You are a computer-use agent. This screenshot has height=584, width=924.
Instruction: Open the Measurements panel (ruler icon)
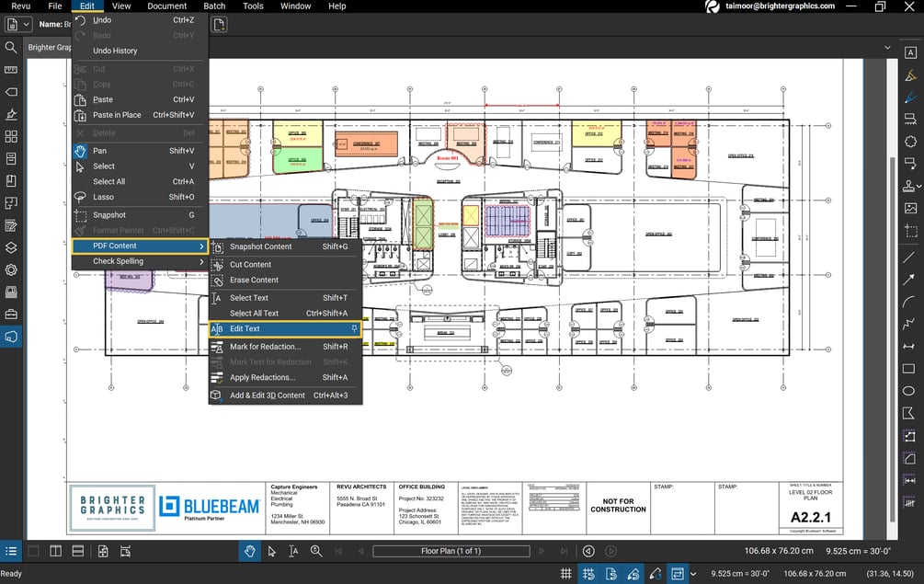[11, 70]
